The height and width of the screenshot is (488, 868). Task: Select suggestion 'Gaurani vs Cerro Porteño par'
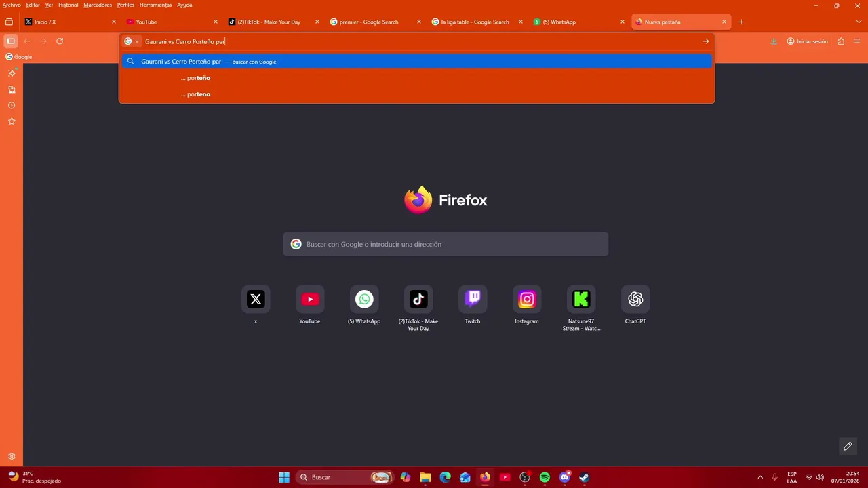click(x=417, y=62)
